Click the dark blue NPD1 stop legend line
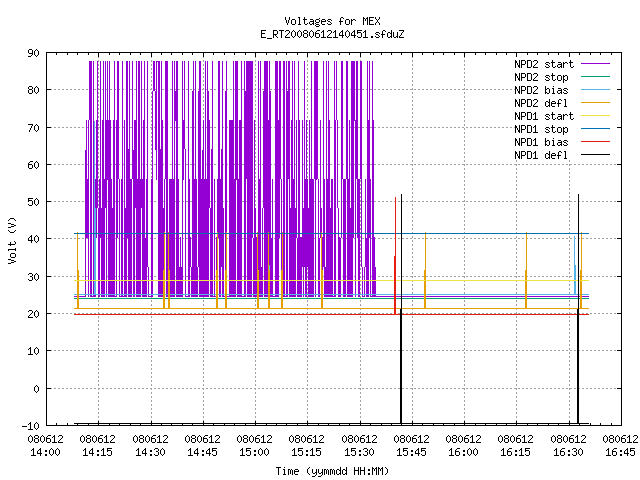 (x=595, y=129)
